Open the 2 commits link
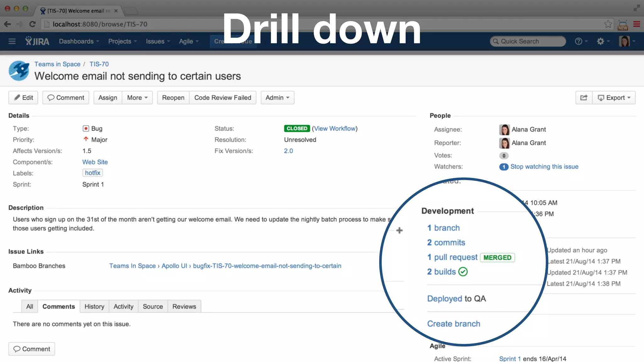 click(x=446, y=243)
